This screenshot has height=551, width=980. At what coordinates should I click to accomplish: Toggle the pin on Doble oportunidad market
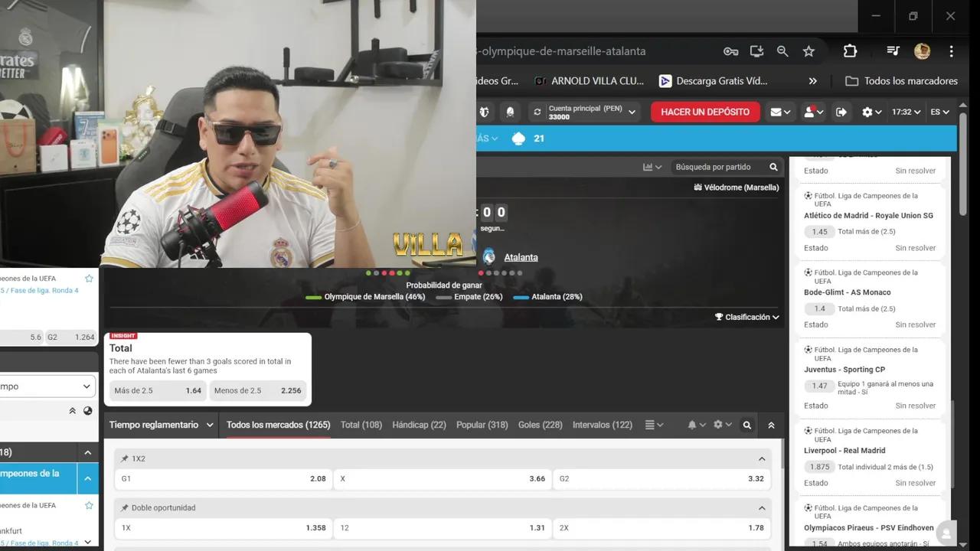124,507
